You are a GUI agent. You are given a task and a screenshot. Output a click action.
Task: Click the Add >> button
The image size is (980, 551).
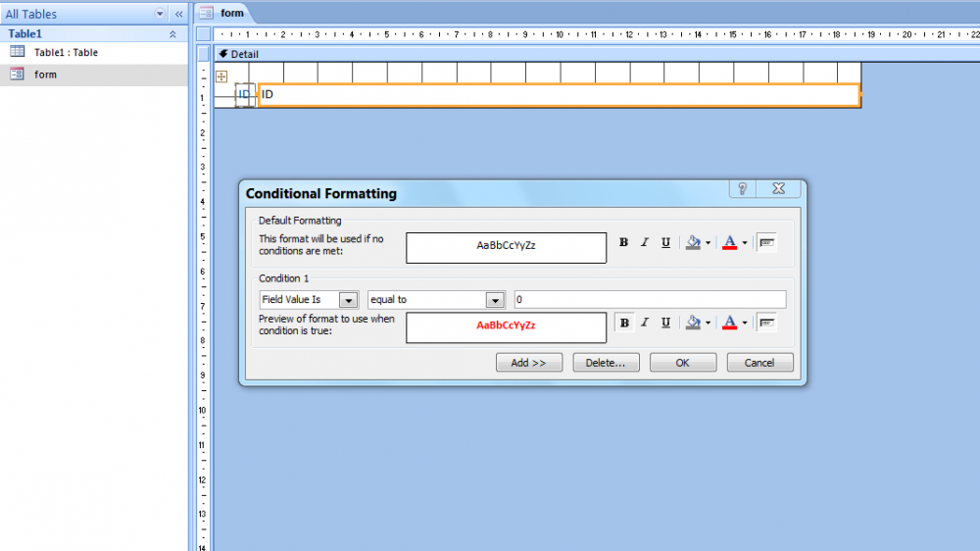(529, 363)
